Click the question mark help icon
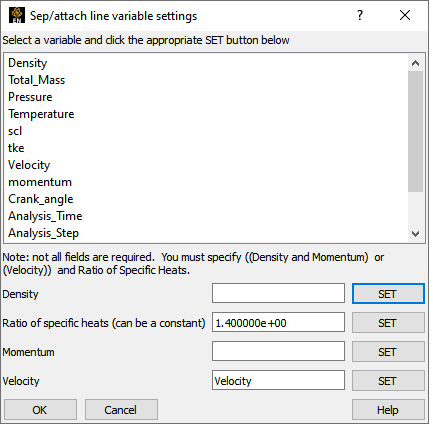The image size is (433, 425). (360, 15)
